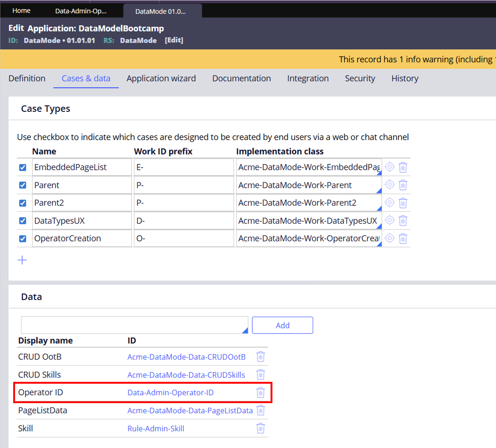Image resolution: width=496 pixels, height=448 pixels.
Task: Open DataTypesUX class with the target icon
Action: click(x=390, y=220)
